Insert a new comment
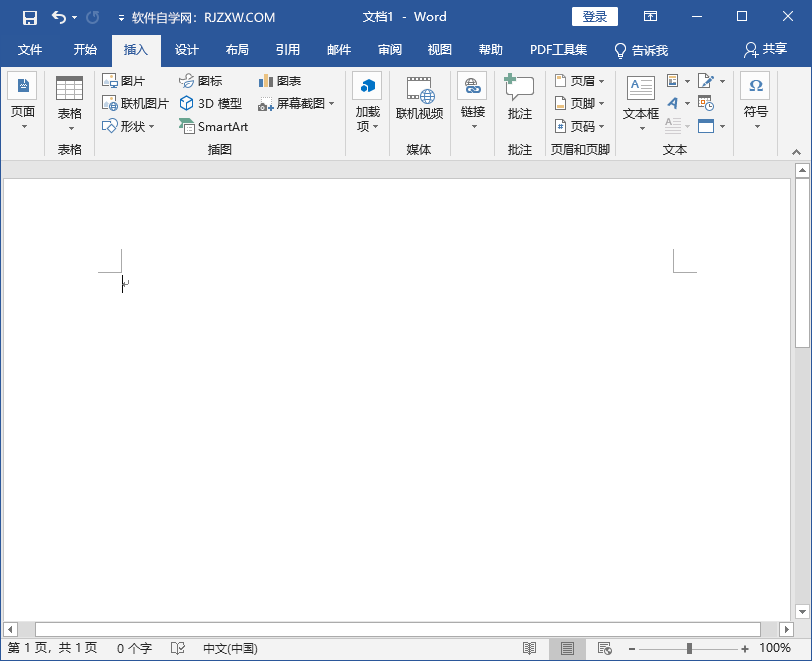This screenshot has width=812, height=661. point(519,99)
